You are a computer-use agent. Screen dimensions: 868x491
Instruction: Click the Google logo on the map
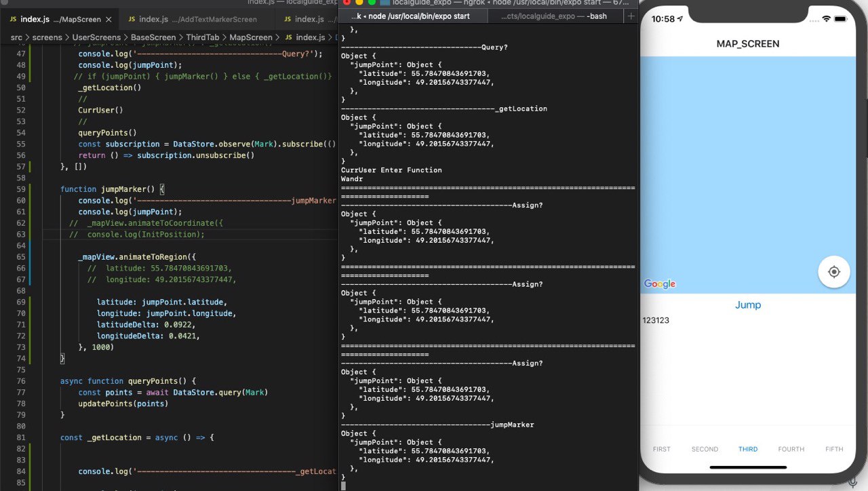click(660, 284)
